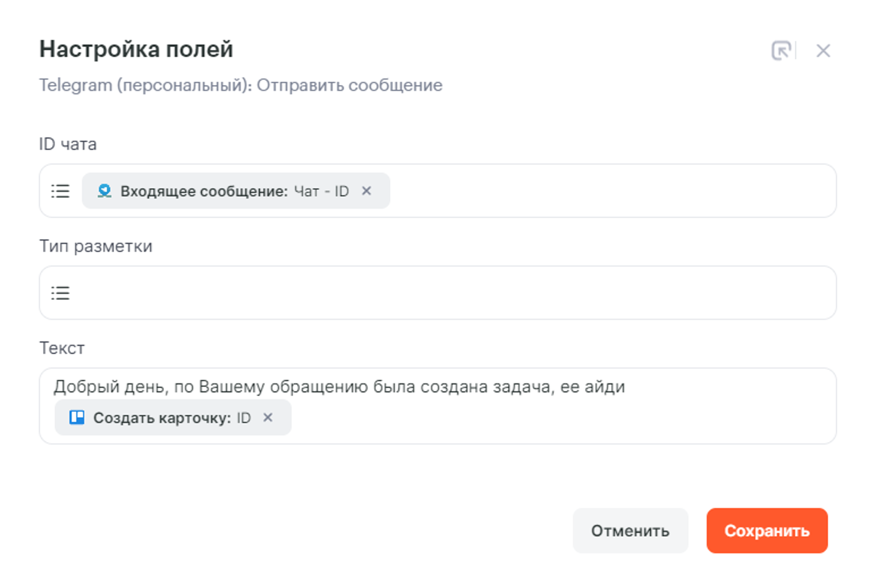This screenshot has width=881, height=588.
Task: Click the ID чата label
Action: click(x=68, y=144)
